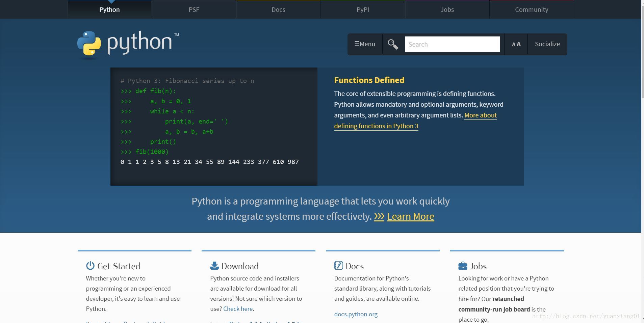Click the code line 'def fib(n):'
The height and width of the screenshot is (323, 644).
point(148,91)
